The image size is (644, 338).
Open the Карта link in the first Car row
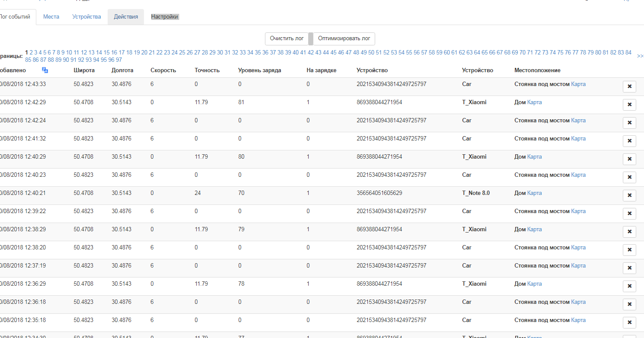pyautogui.click(x=578, y=84)
